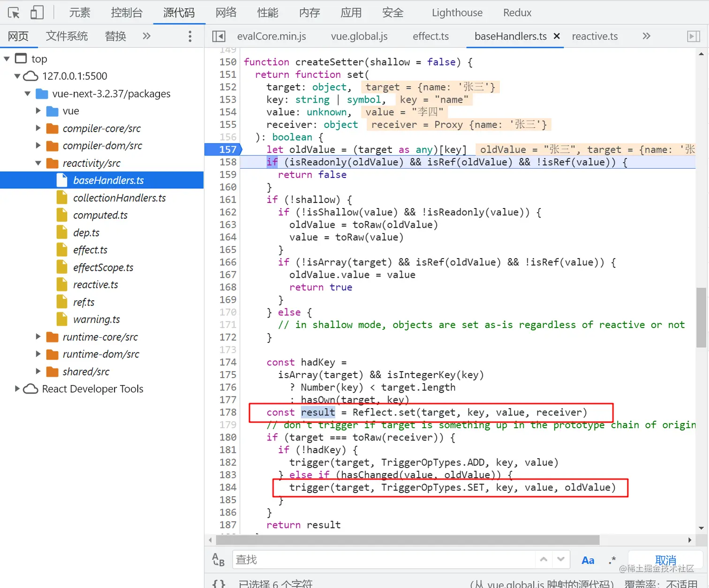Screen dimensions: 709x588
Task: Open the Redux panel tab
Action: pos(517,13)
